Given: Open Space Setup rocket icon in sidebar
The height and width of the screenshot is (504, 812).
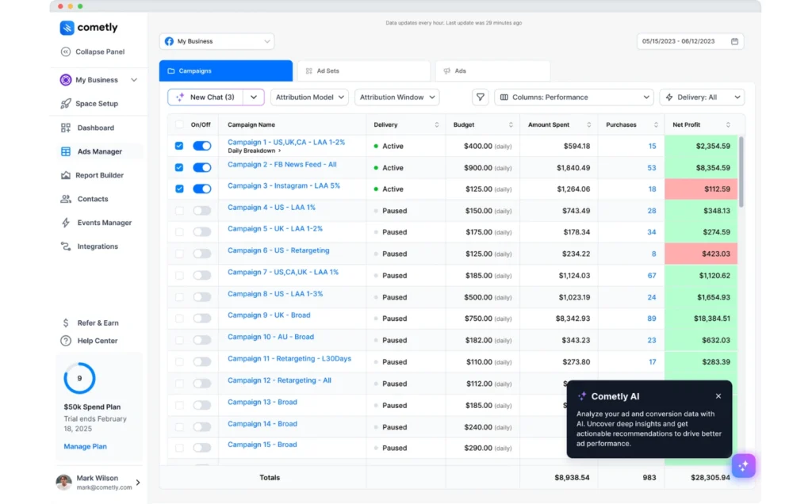Looking at the screenshot, I should (66, 104).
